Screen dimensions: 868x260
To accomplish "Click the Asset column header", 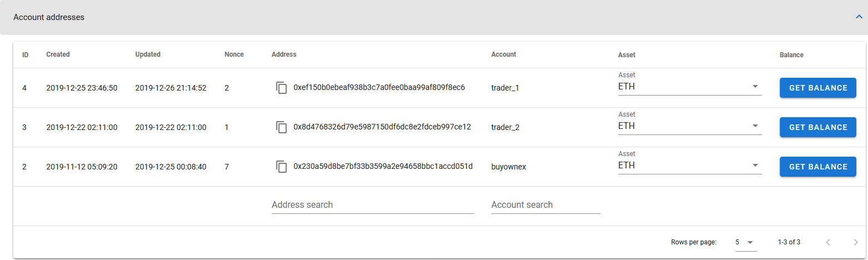I will 627,55.
